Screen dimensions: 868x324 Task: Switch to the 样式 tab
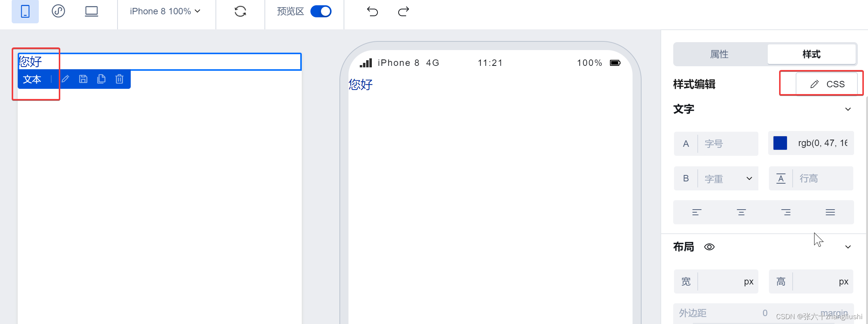811,54
